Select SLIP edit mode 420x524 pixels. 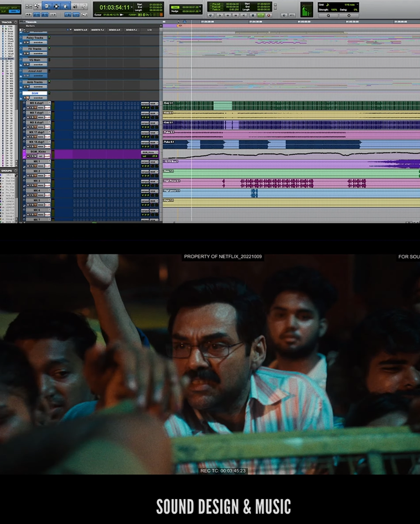click(x=4, y=11)
